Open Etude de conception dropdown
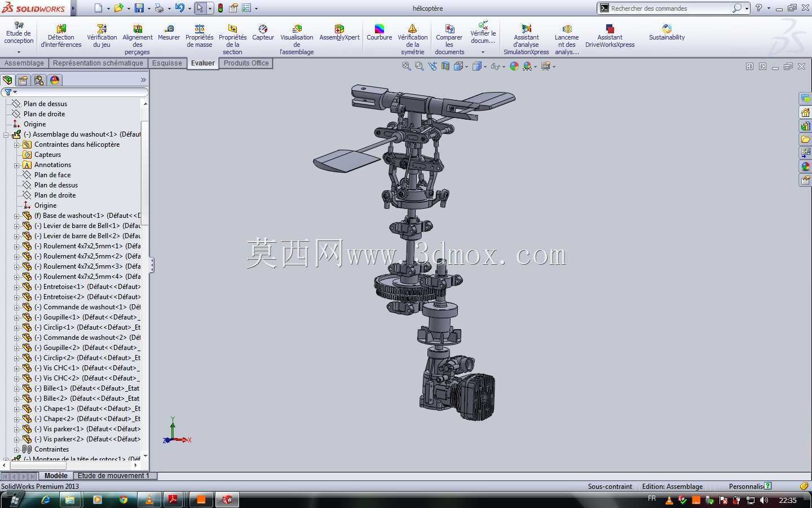This screenshot has height=508, width=812. [x=19, y=52]
